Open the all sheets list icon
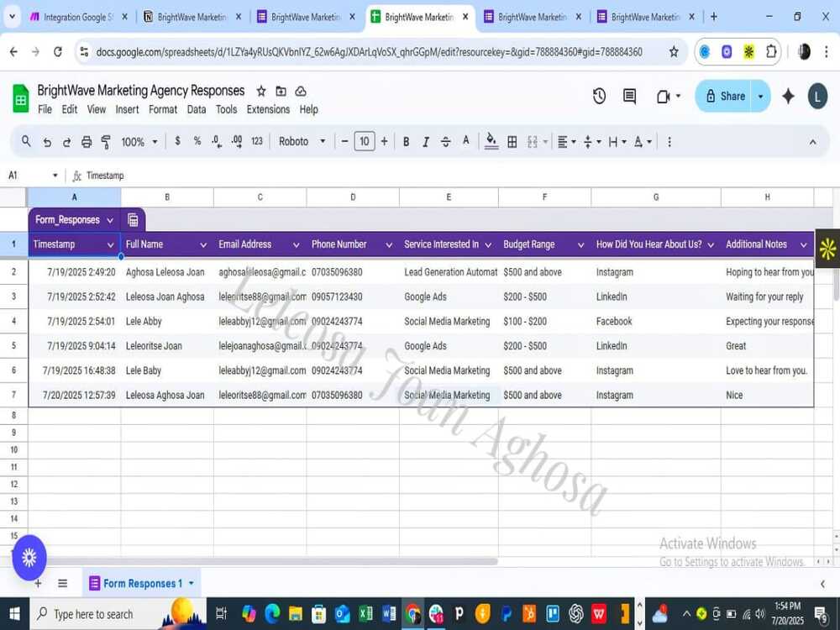The width and height of the screenshot is (840, 630). pos(63,584)
